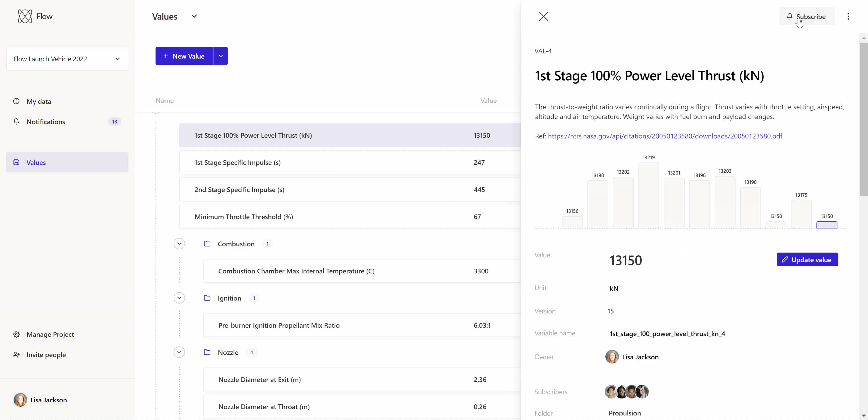Viewport: 868px width, 420px height.
Task: Expand the Flow Launch Vehicle 2022 project selector
Action: coord(117,59)
